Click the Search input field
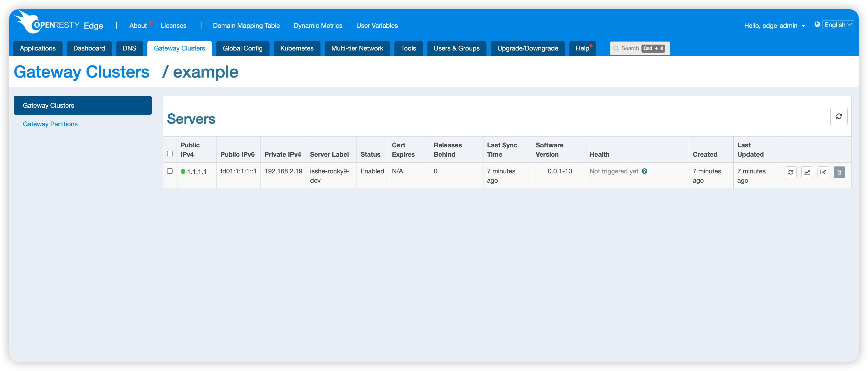Viewport: 868px width, 371px height. click(639, 48)
